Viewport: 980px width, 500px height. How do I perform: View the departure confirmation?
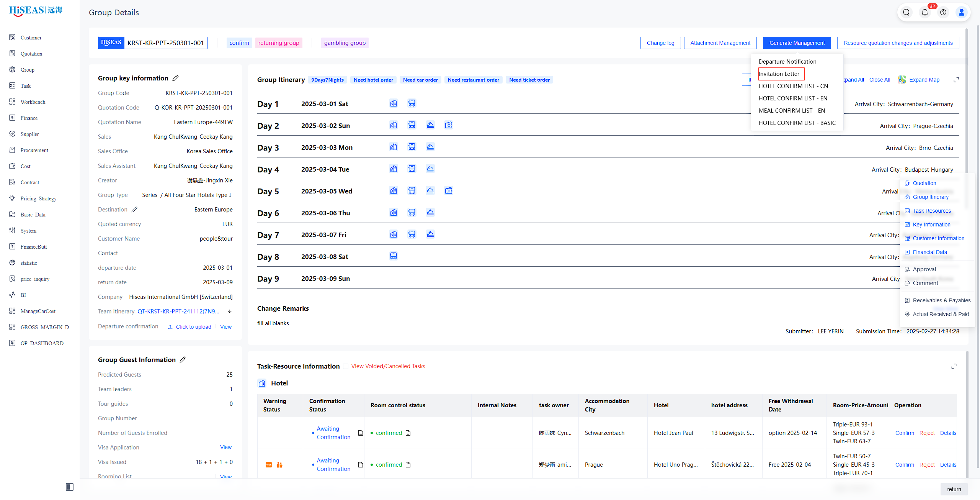click(x=226, y=327)
